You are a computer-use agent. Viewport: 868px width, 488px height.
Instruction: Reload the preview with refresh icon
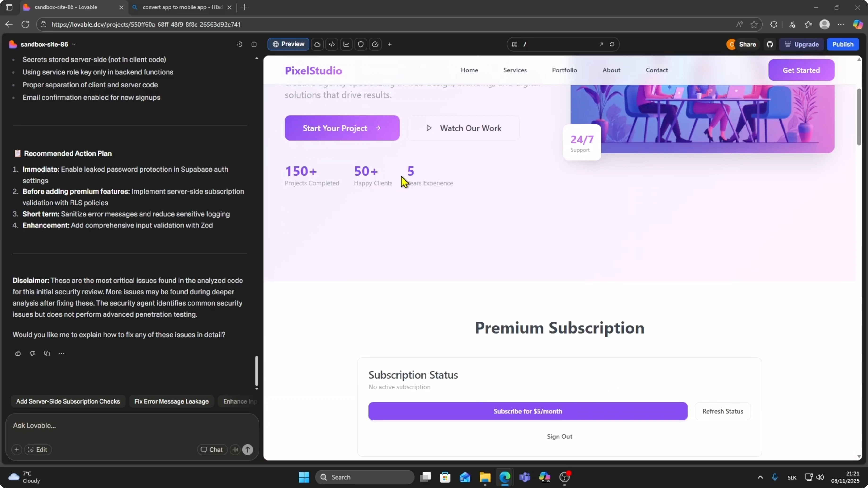pos(612,44)
